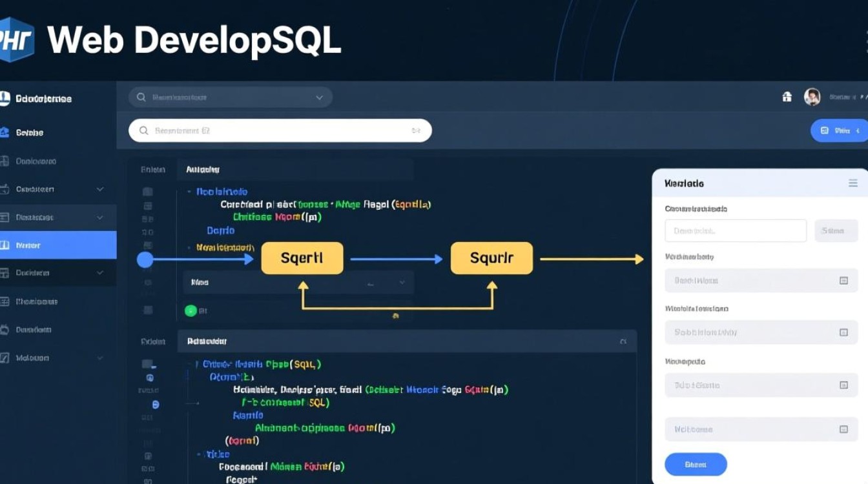The height and width of the screenshot is (484, 868).
Task: Collapse the last sidebar item's chevron
Action: (x=100, y=358)
